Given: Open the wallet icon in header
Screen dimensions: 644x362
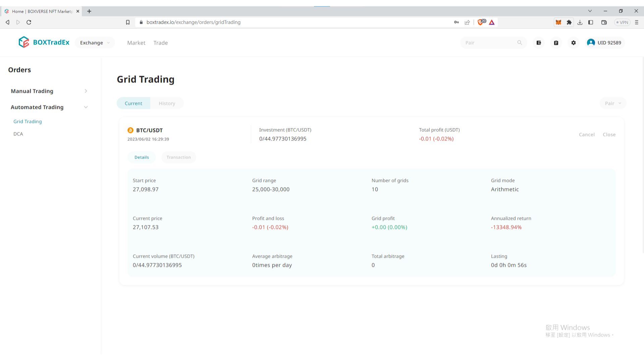Looking at the screenshot, I should pyautogui.click(x=539, y=43).
